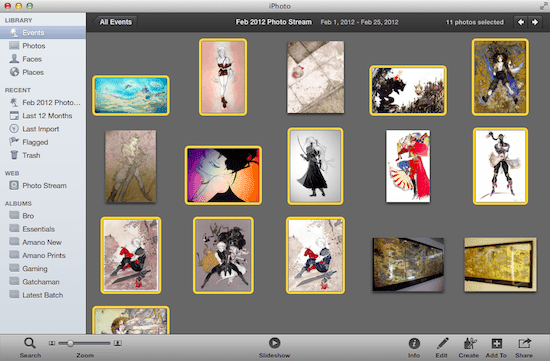The height and width of the screenshot is (361, 550).
Task: Click the small thumbnail icon left of zoom slider
Action: [x=52, y=343]
